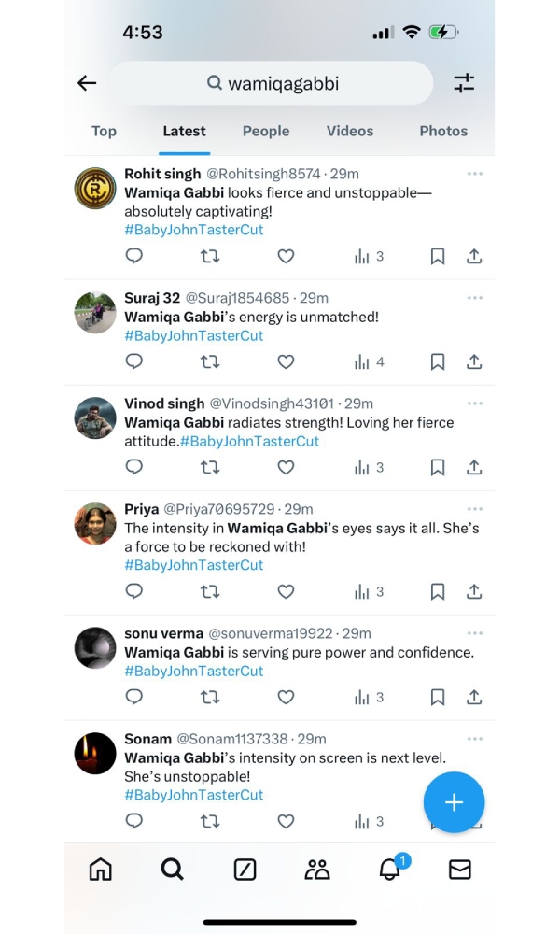Switch to the People tab

[266, 131]
